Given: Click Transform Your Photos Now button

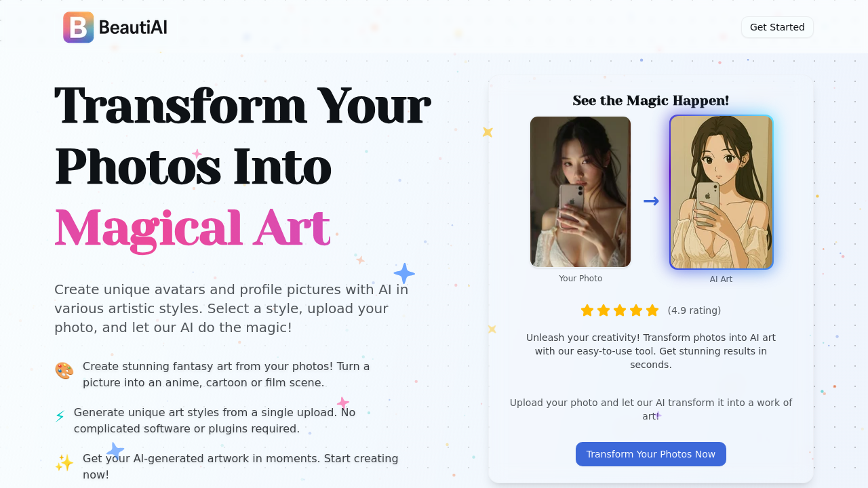Looking at the screenshot, I should click(651, 454).
